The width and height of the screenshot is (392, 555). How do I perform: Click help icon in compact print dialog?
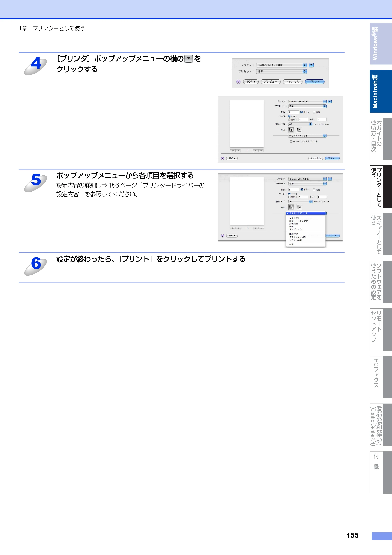click(239, 82)
